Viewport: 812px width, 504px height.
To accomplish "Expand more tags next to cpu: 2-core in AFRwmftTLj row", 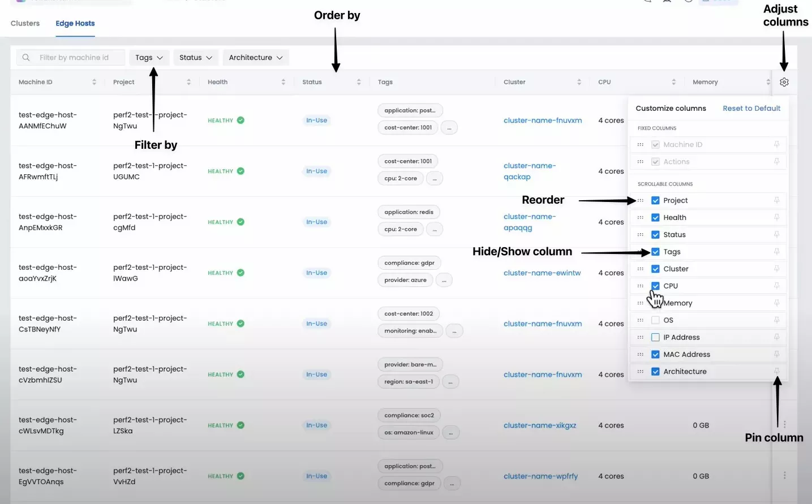I will point(435,179).
